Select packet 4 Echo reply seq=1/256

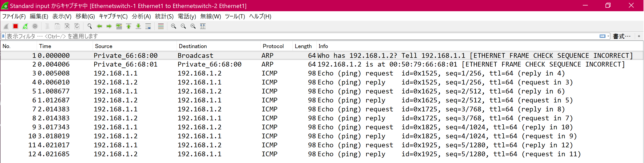(x=322, y=82)
